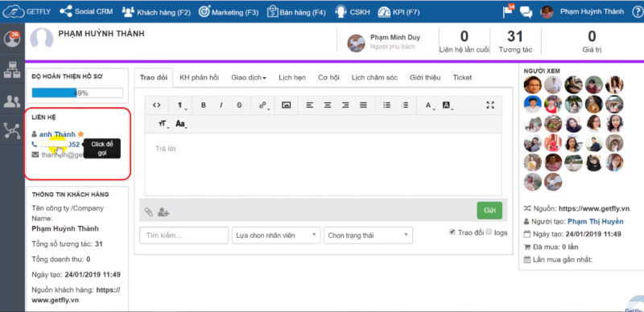Open font family Aa dropdown
The height and width of the screenshot is (312, 644).
(x=180, y=124)
